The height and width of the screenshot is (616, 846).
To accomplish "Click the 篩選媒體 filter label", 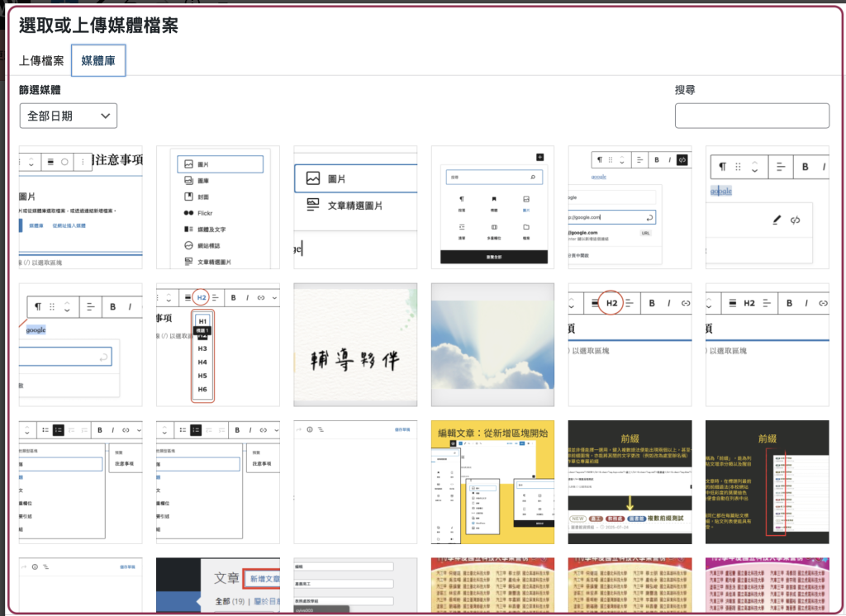I will (x=40, y=90).
